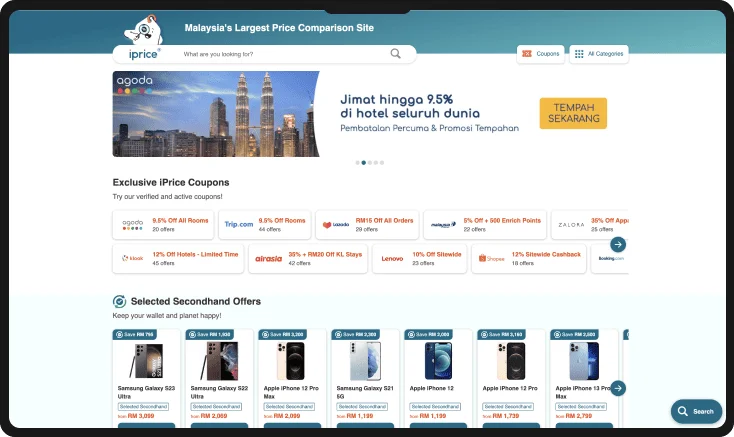Click price RM 1,739 on iPhone 12 Pro

(506, 415)
